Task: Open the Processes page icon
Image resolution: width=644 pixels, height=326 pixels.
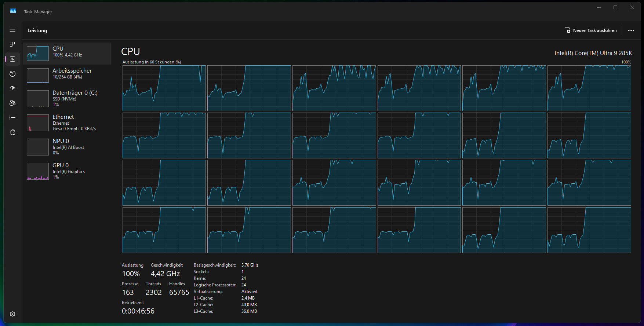Action: pyautogui.click(x=12, y=44)
